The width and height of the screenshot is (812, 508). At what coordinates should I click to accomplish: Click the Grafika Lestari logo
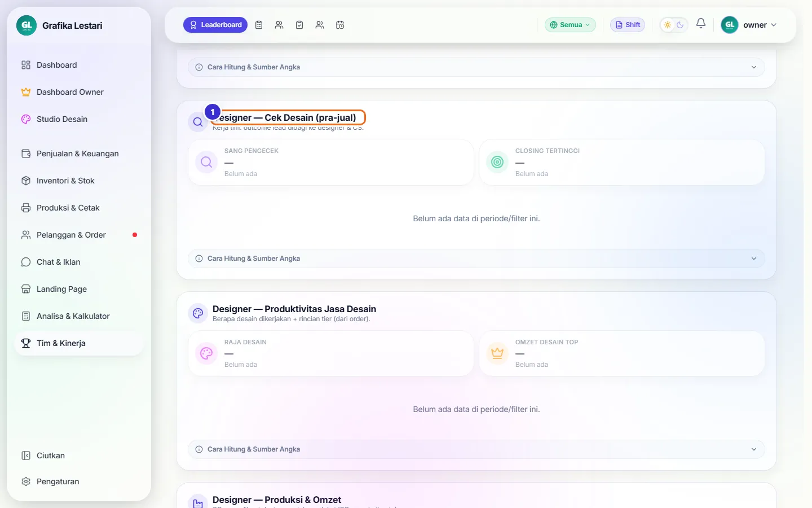tap(27, 25)
